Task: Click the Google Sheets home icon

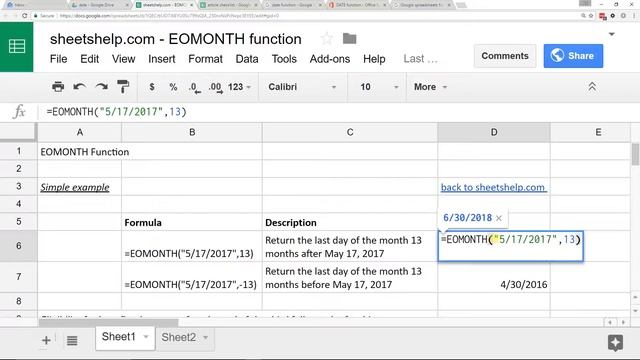Action: pyautogui.click(x=17, y=47)
